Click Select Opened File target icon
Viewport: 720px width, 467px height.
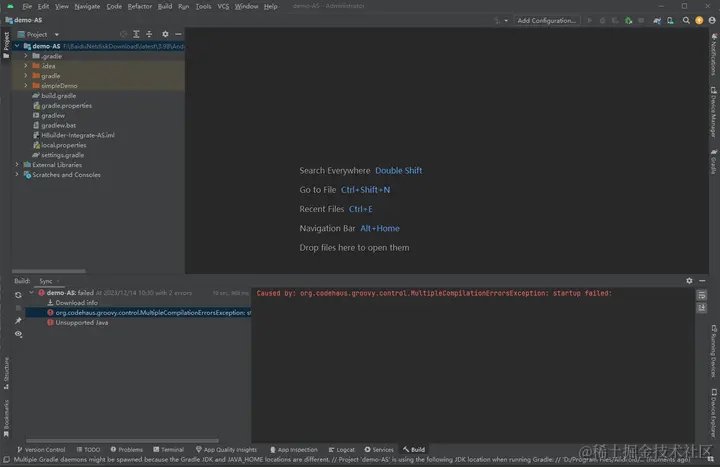click(x=123, y=34)
